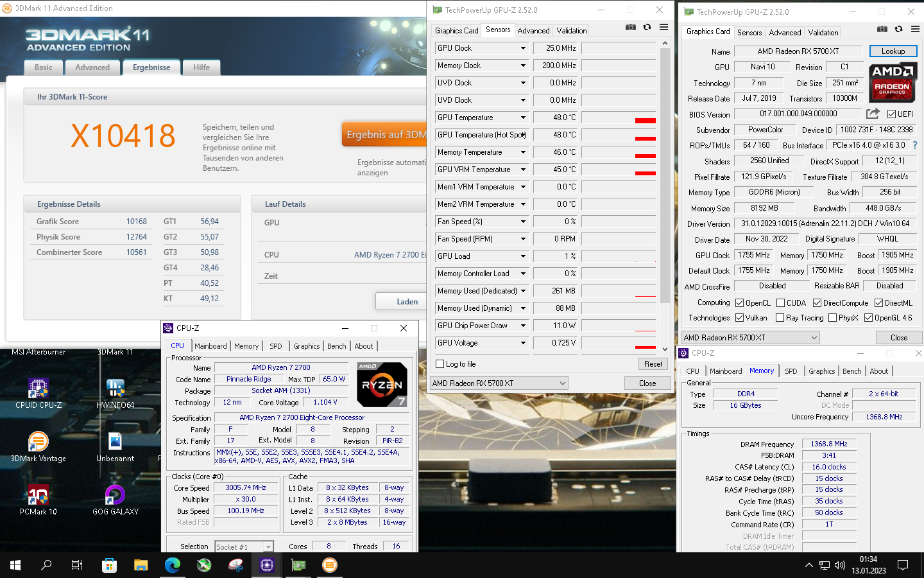This screenshot has height=578, width=924.
Task: Open the Unbenannt desktop file icon
Action: pyautogui.click(x=116, y=446)
